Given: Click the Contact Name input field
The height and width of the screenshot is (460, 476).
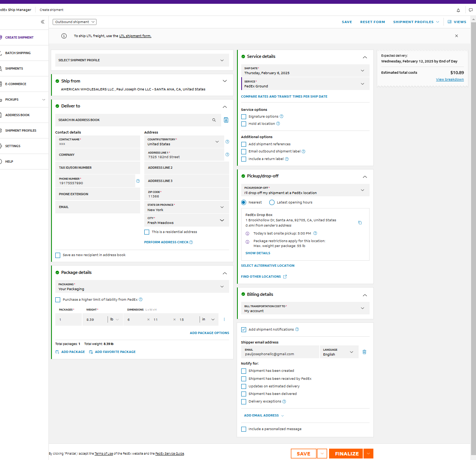Looking at the screenshot, I should (x=98, y=142).
